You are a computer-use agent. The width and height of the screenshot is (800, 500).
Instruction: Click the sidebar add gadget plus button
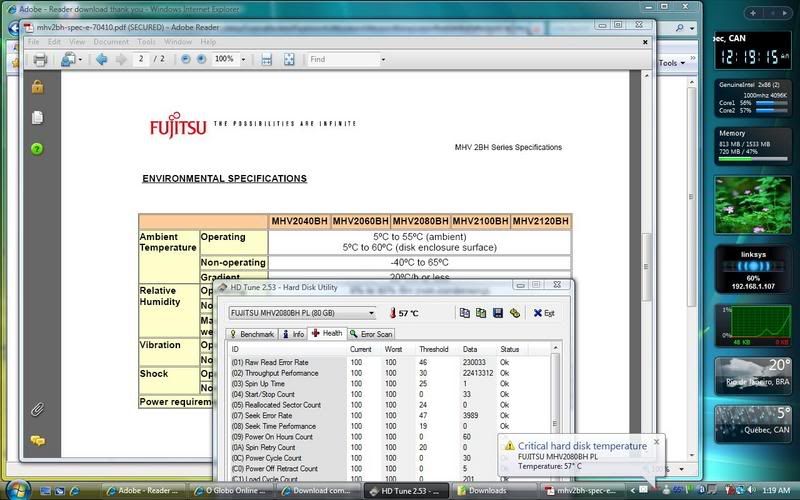click(753, 13)
